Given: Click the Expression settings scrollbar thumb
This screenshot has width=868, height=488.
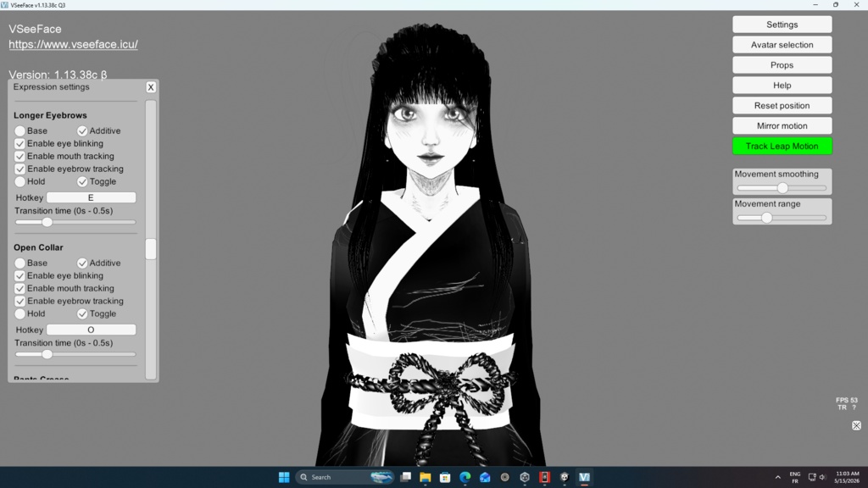Looking at the screenshot, I should click(x=151, y=249).
